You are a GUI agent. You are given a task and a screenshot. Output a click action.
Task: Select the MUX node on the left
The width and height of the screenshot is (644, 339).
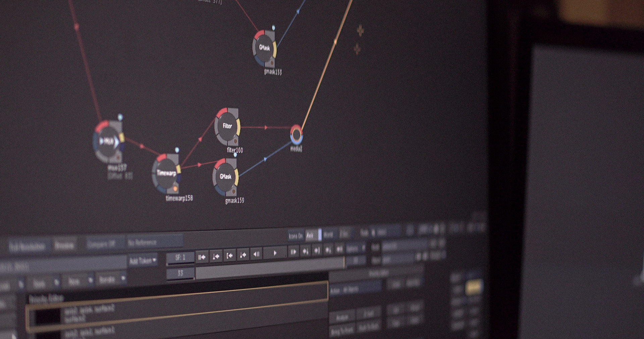[x=108, y=142]
